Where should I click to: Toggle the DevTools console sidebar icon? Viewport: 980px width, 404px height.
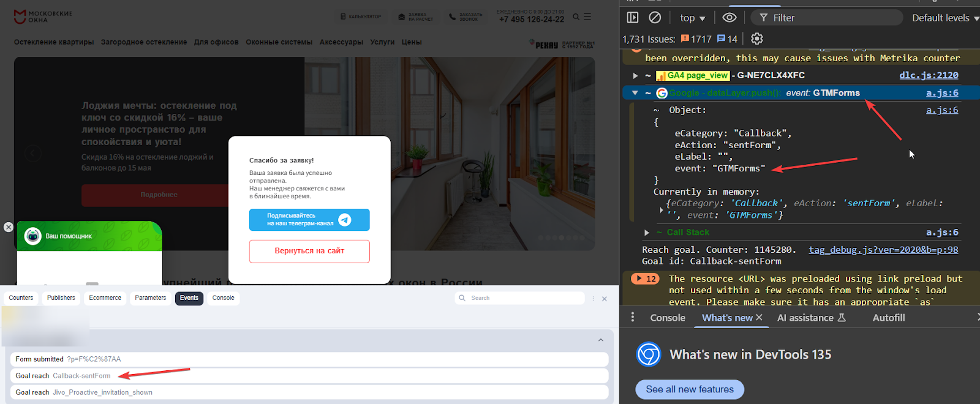[633, 18]
